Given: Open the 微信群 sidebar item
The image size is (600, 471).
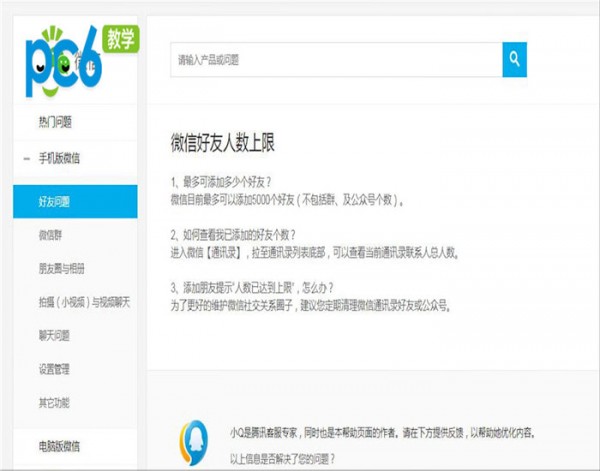Looking at the screenshot, I should pos(50,235).
